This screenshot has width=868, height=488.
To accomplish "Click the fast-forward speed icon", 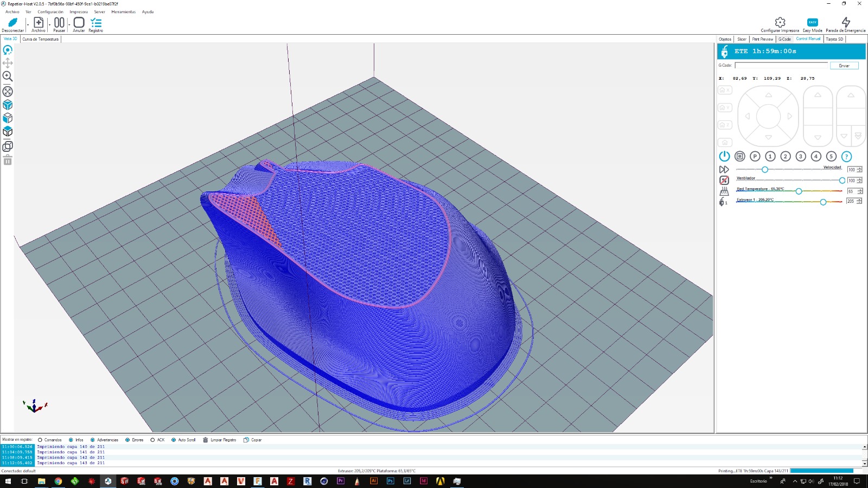I will (724, 169).
